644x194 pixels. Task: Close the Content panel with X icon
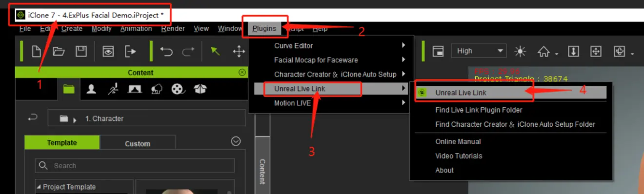click(242, 72)
